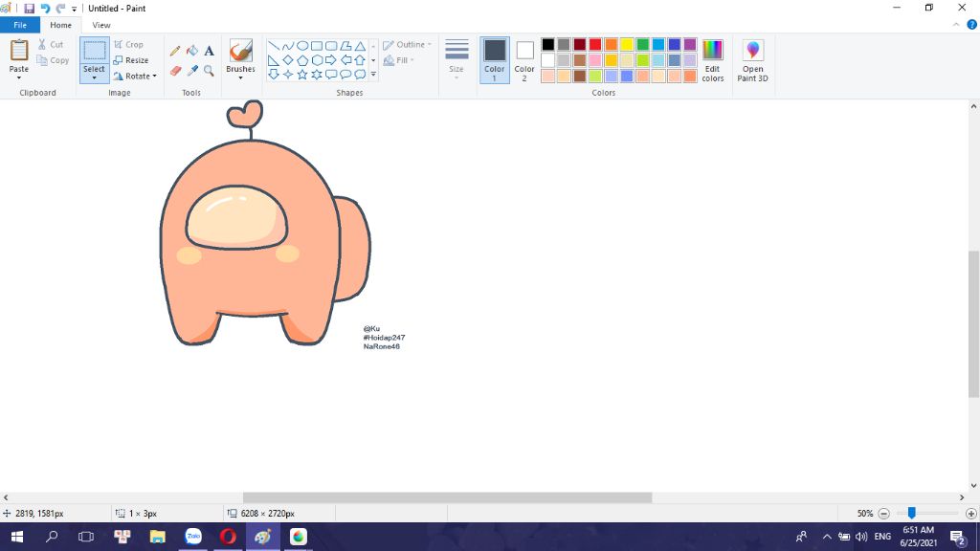Pick the purple color swatch
This screenshot has height=551, width=980.
[x=690, y=44]
